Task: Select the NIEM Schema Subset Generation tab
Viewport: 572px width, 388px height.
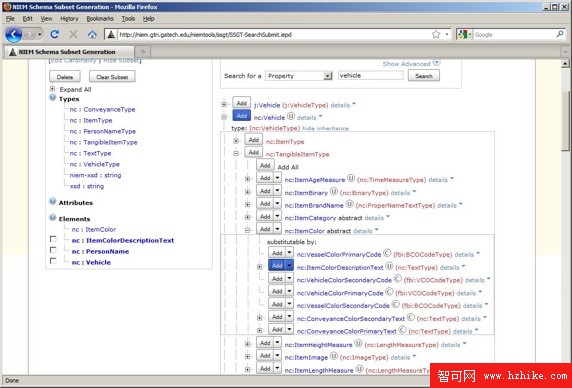Action: click(x=68, y=52)
